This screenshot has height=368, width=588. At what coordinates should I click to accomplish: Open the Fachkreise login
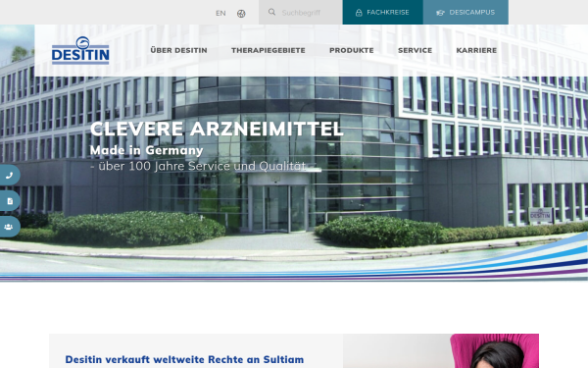point(383,13)
